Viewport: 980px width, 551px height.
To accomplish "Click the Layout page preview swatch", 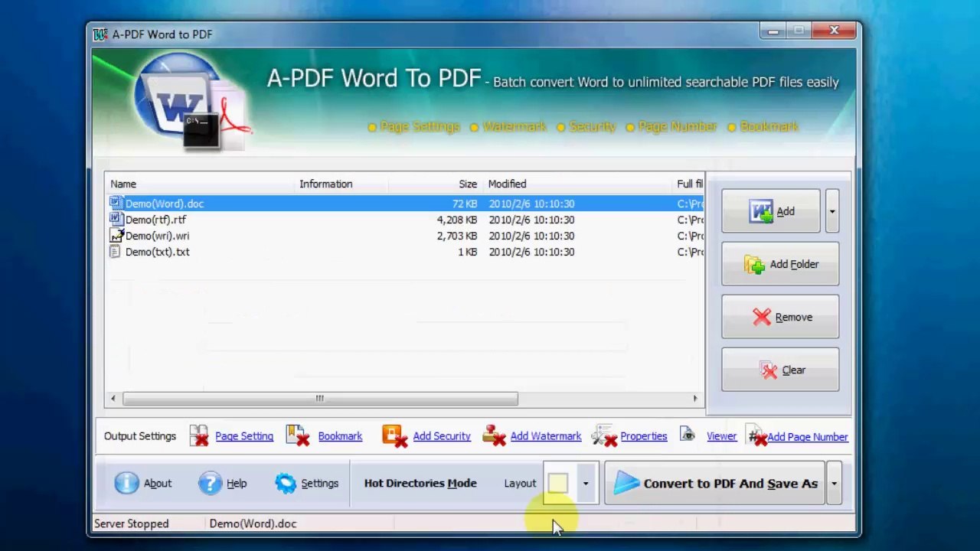I will pyautogui.click(x=558, y=484).
